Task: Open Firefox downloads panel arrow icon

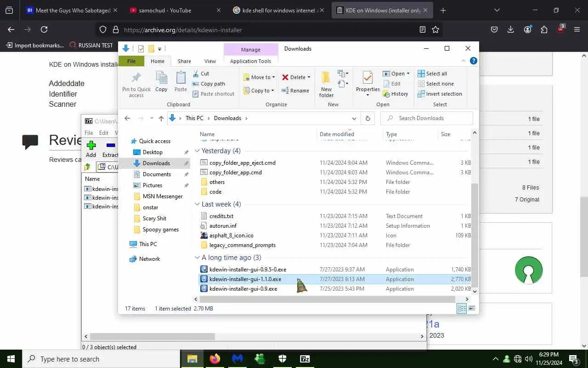Action: click(510, 29)
